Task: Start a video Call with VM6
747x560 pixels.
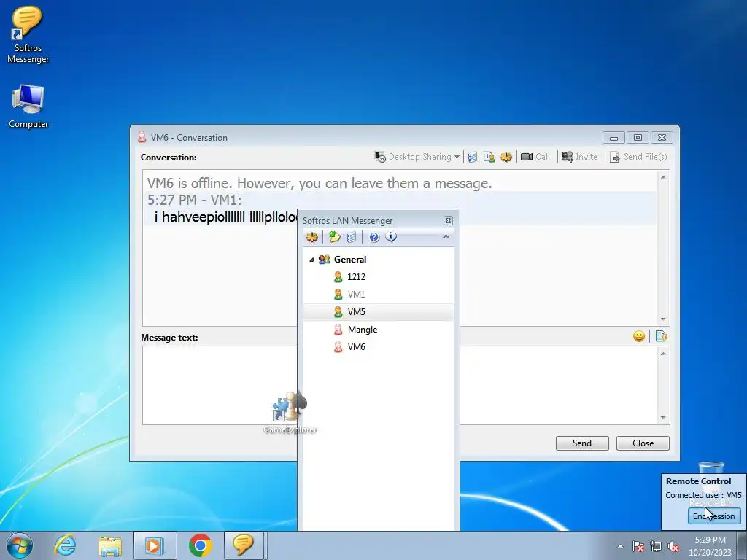Action: [x=535, y=157]
